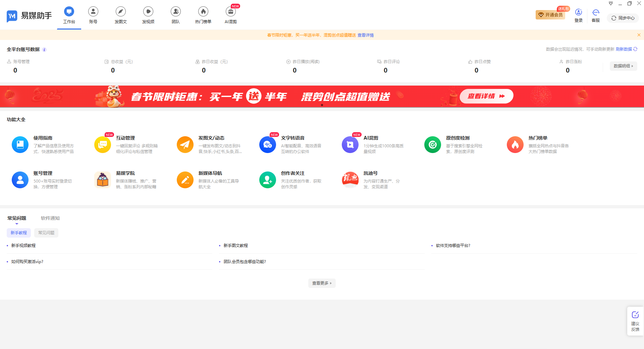Image resolution: width=644 pixels, height=349 pixels.
Task: Open the 使用指南 book icon
Action: pos(20,145)
